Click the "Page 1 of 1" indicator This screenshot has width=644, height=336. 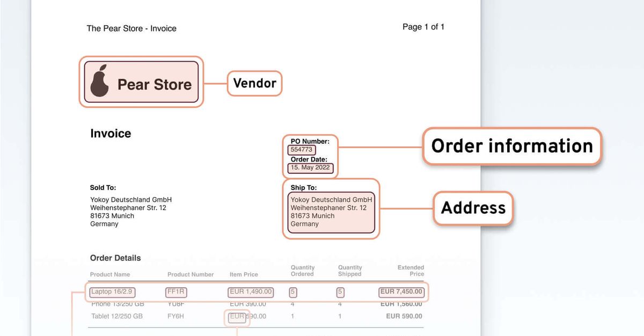[423, 27]
